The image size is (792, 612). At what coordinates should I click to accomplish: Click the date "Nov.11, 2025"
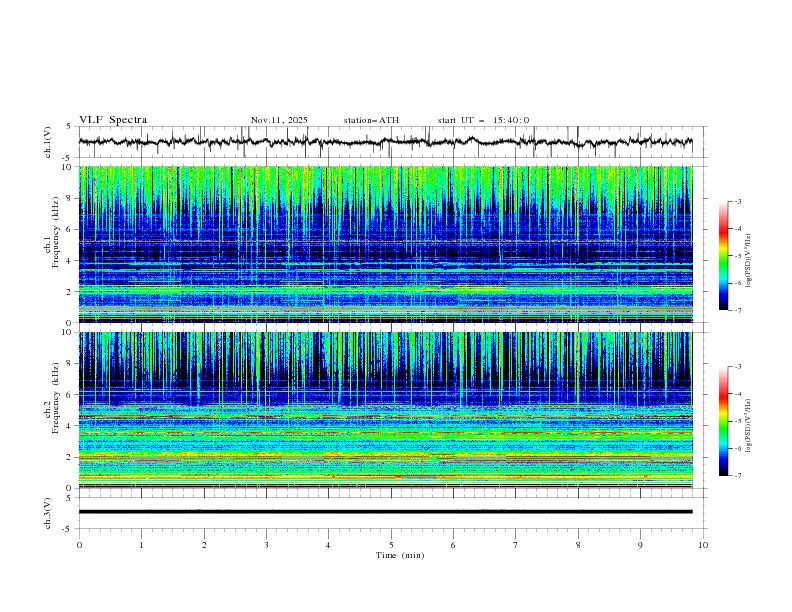[279, 120]
